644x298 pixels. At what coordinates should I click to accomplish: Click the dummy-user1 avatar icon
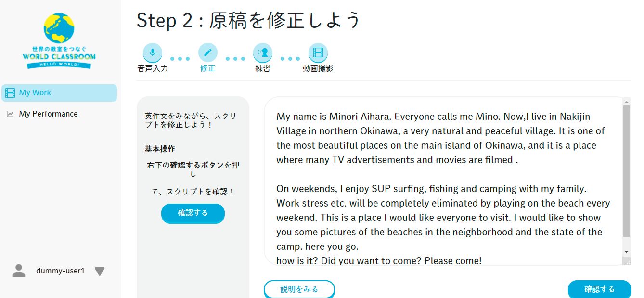[x=19, y=271]
